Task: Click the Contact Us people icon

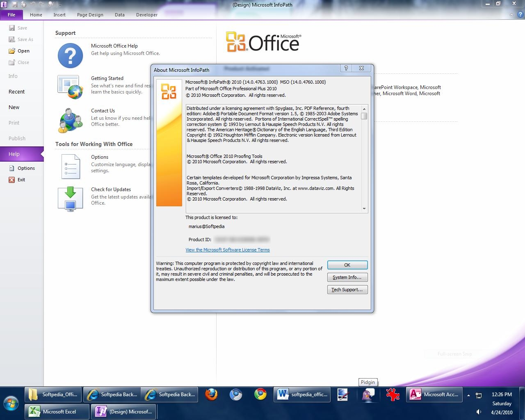Action: pos(70,120)
